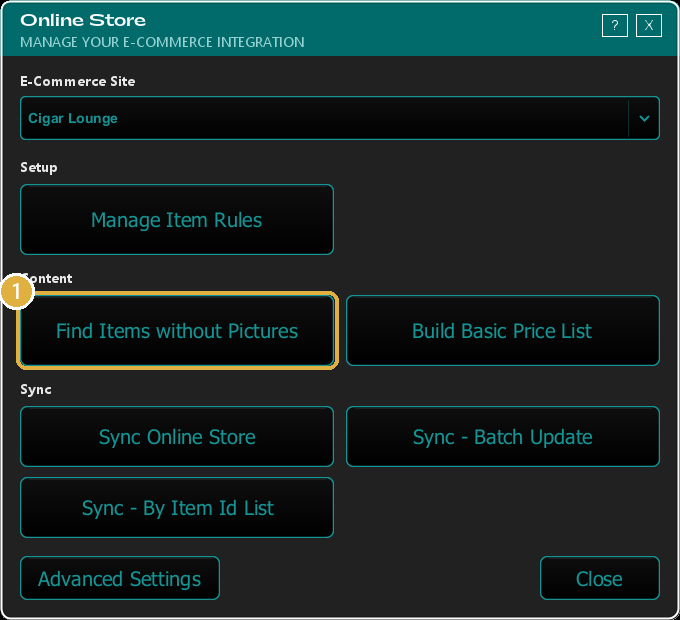Click Build Basic Price List
680x620 pixels.
pos(503,331)
